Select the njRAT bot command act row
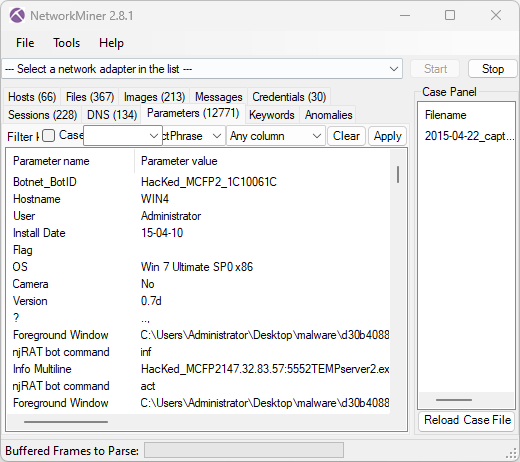The width and height of the screenshot is (520, 462). pyautogui.click(x=198, y=386)
